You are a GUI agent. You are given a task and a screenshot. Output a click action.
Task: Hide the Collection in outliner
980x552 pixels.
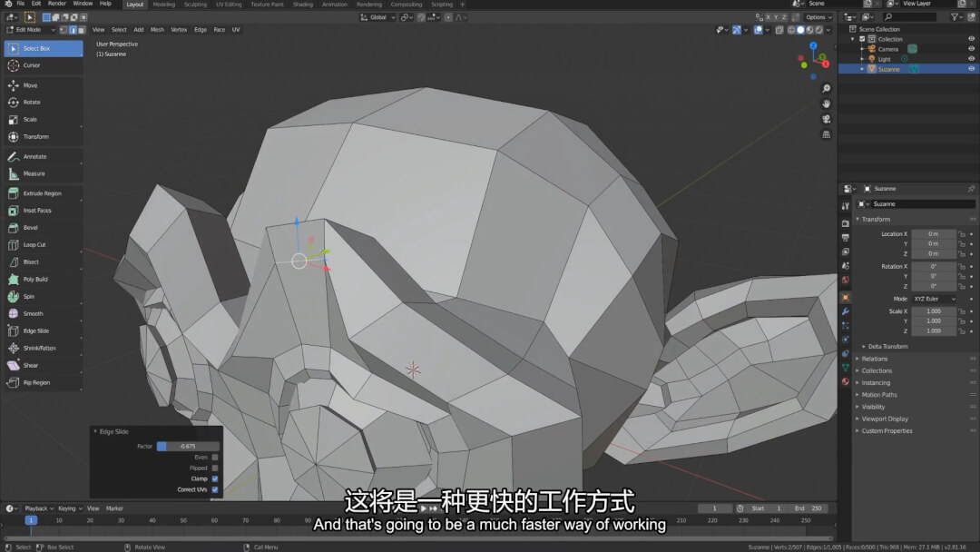[x=971, y=39]
